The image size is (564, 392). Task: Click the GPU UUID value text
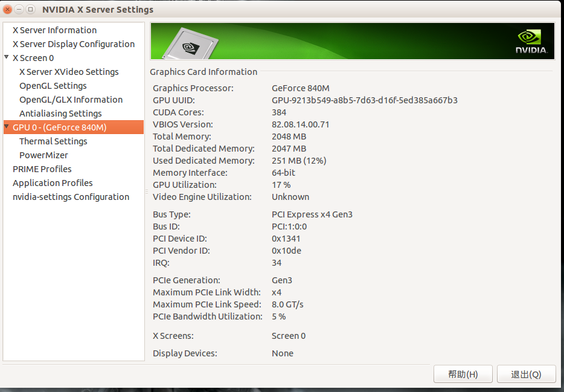pos(364,100)
